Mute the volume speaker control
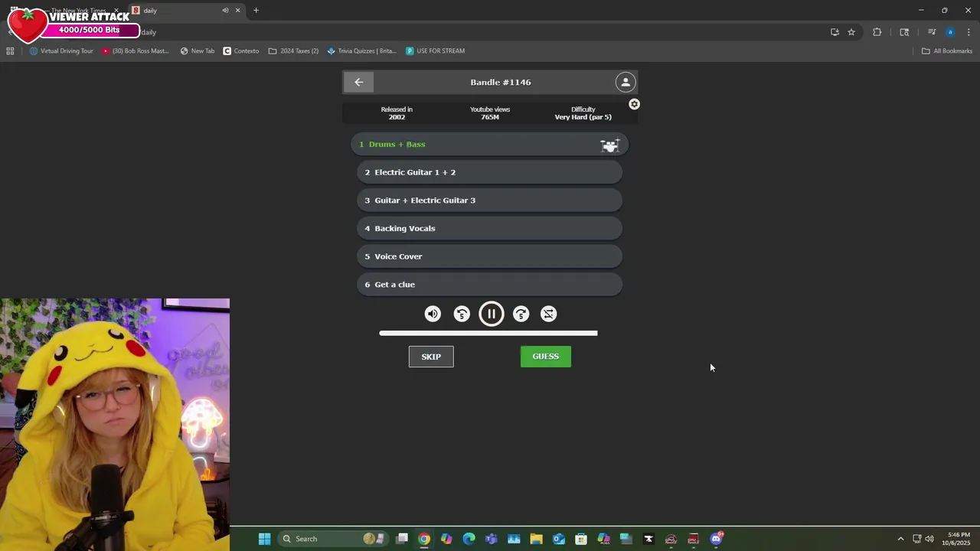Screen dimensions: 980x551 point(433,314)
